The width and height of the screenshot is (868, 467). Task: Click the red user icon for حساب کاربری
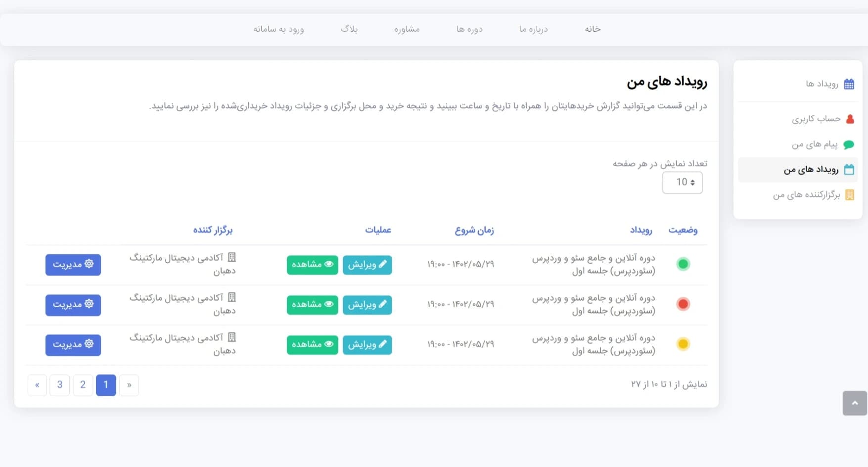click(850, 119)
